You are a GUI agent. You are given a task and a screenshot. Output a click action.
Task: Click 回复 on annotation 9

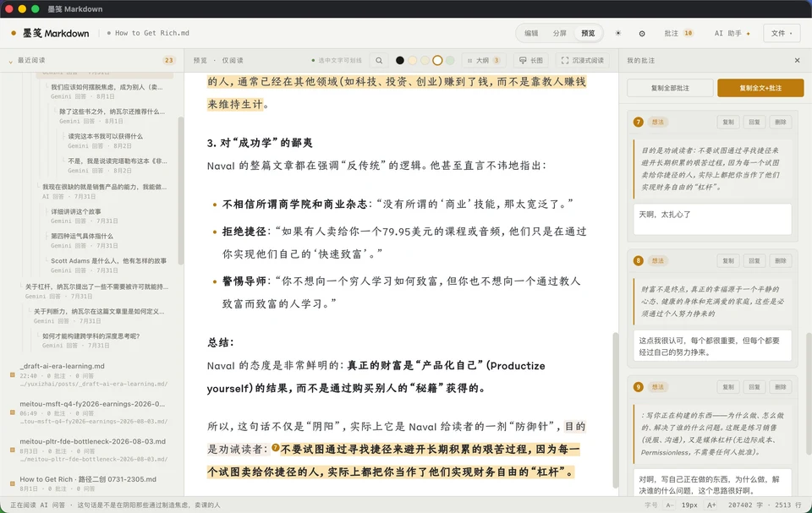click(754, 387)
